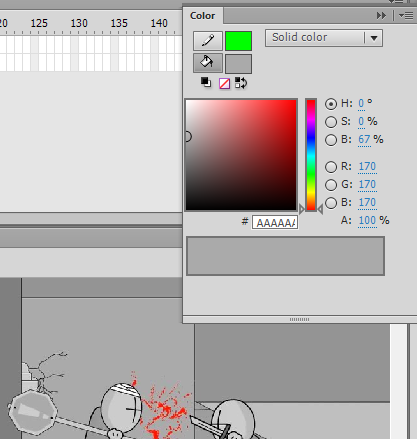Click frame 130 on the timeline ruler
The height and width of the screenshot is (439, 417).
click(79, 23)
